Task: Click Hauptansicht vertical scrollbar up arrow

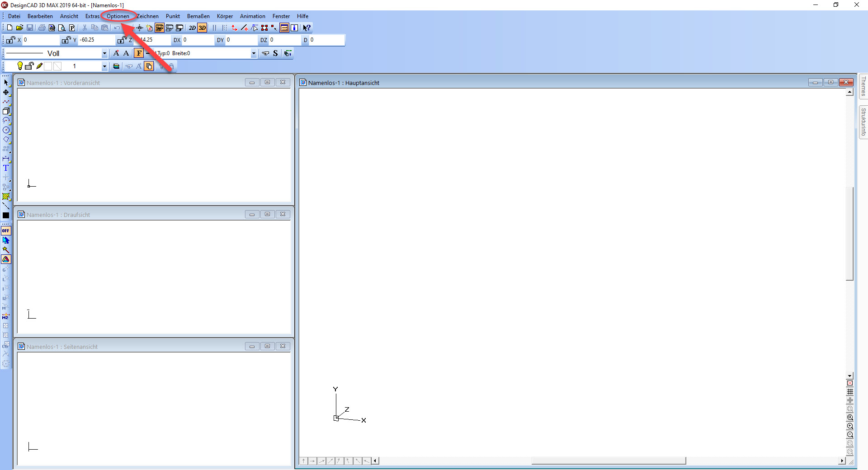Action: point(849,92)
